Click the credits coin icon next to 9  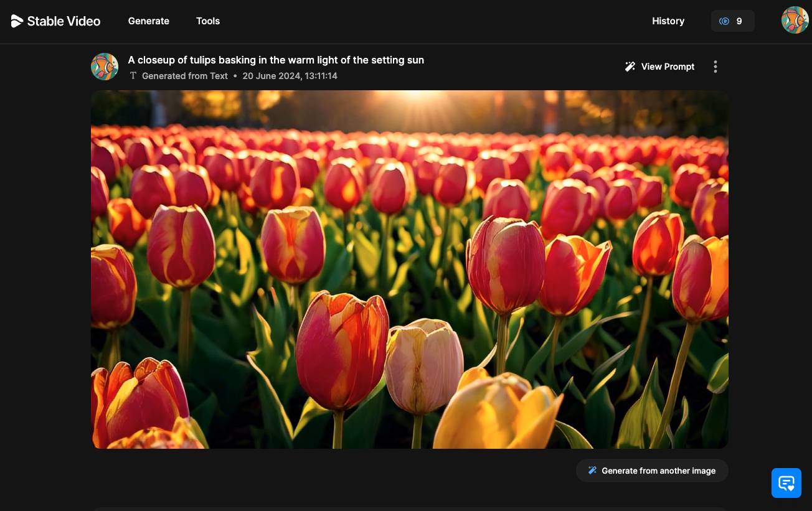pos(724,21)
